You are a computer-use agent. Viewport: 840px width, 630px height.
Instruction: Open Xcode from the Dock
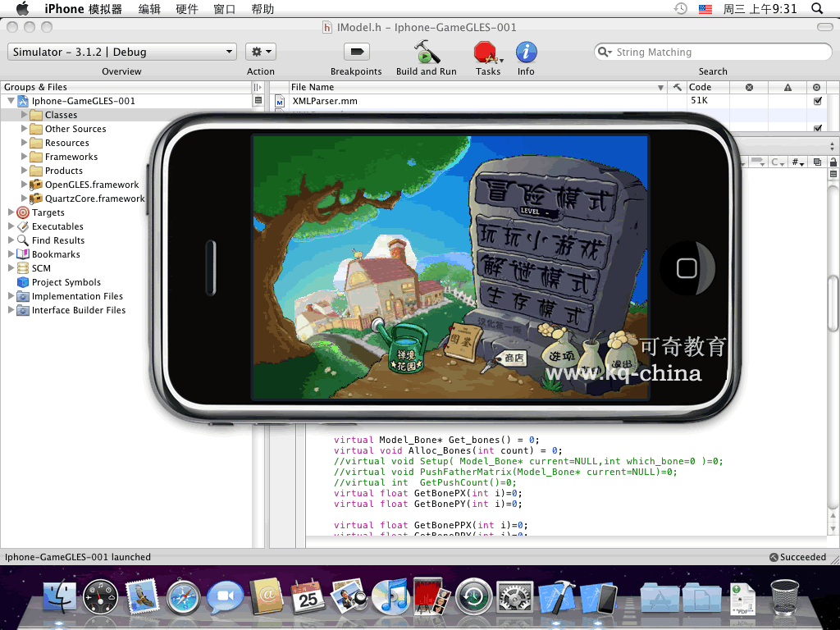coord(558,598)
